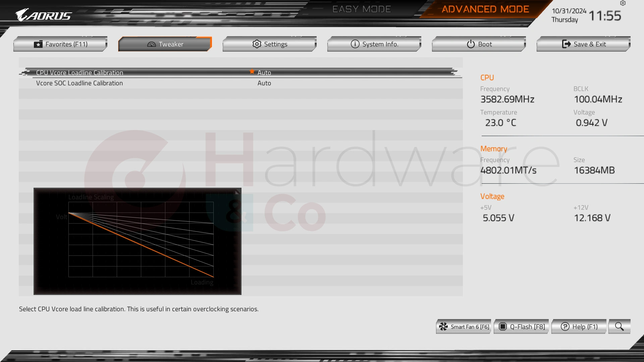Open the System Info tab
644x362 pixels.
[374, 44]
